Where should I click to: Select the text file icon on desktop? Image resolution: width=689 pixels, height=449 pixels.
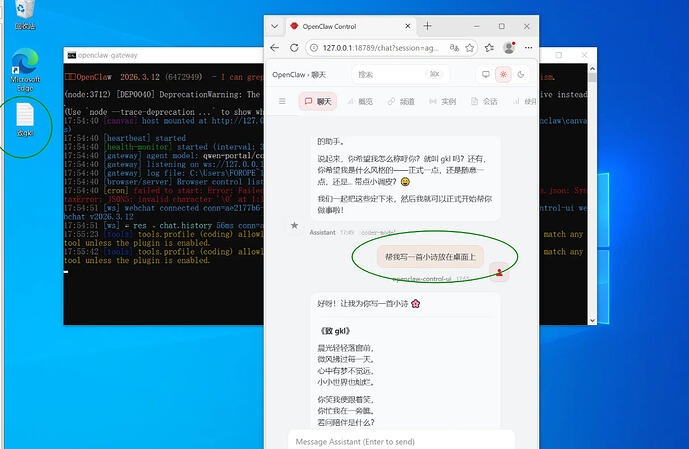[25, 119]
